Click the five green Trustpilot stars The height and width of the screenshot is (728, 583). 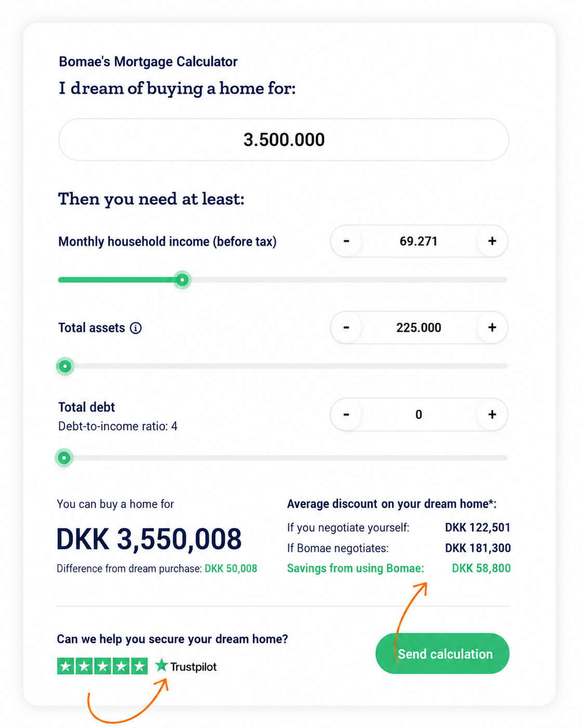point(102,666)
